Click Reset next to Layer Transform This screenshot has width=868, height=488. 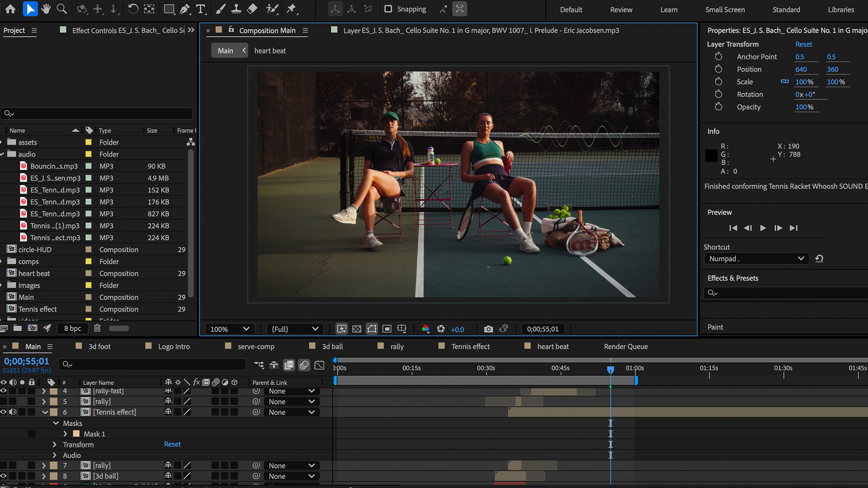[x=803, y=44]
